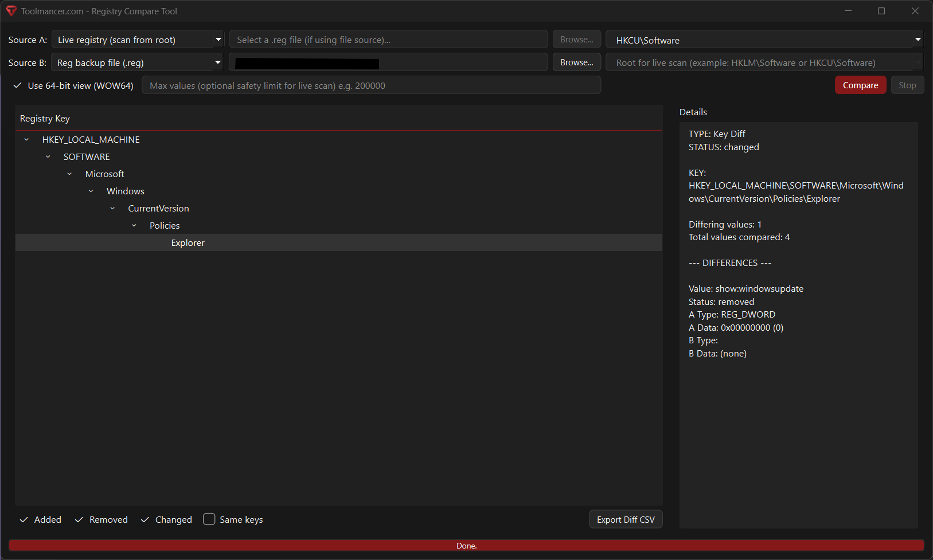Click the Toolmancer app logo icon
Image resolution: width=933 pixels, height=560 pixels.
coord(11,11)
